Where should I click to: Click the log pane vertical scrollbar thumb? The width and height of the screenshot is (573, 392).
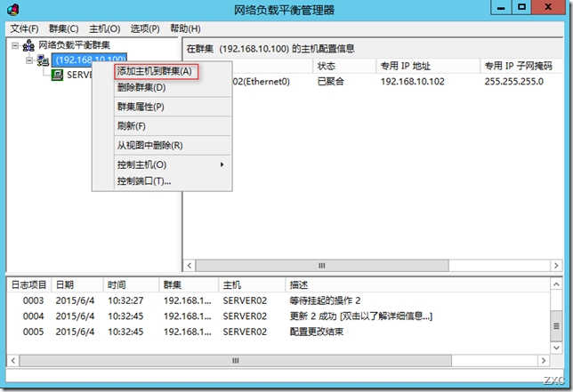click(x=556, y=326)
